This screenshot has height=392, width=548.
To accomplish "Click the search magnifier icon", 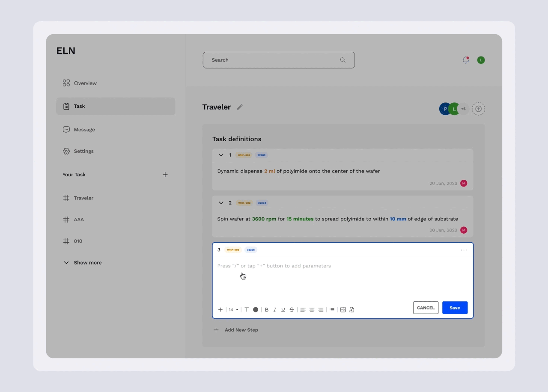I will (x=343, y=60).
